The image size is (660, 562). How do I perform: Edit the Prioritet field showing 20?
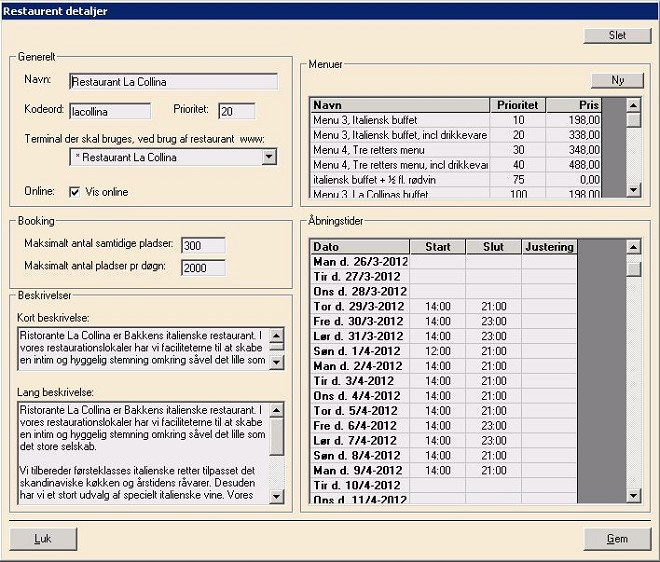point(237,112)
